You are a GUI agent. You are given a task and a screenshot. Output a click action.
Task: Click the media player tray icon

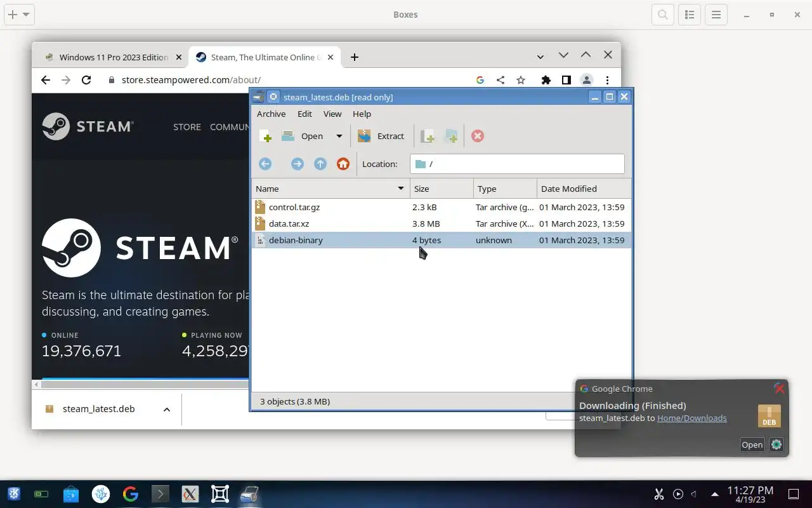tap(678, 494)
